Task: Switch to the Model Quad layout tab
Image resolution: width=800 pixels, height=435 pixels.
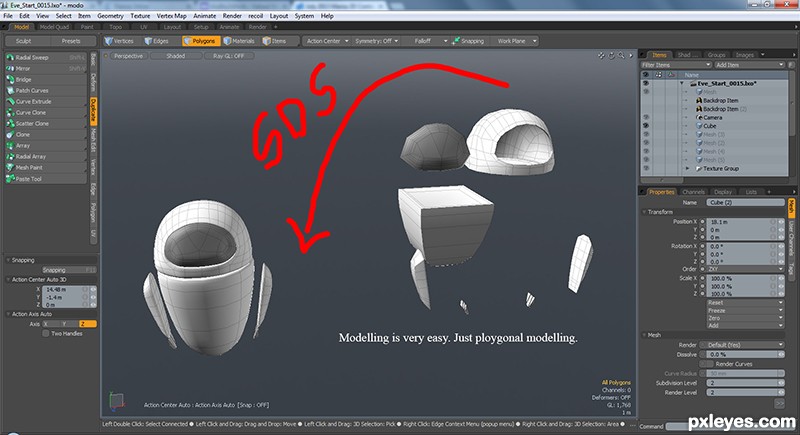Action: pos(54,27)
